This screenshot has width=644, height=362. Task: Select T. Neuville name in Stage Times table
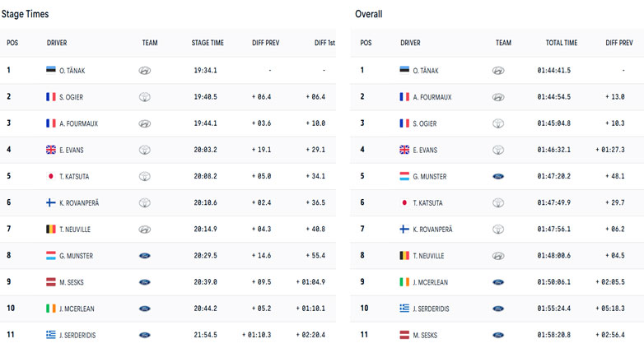[77, 229]
